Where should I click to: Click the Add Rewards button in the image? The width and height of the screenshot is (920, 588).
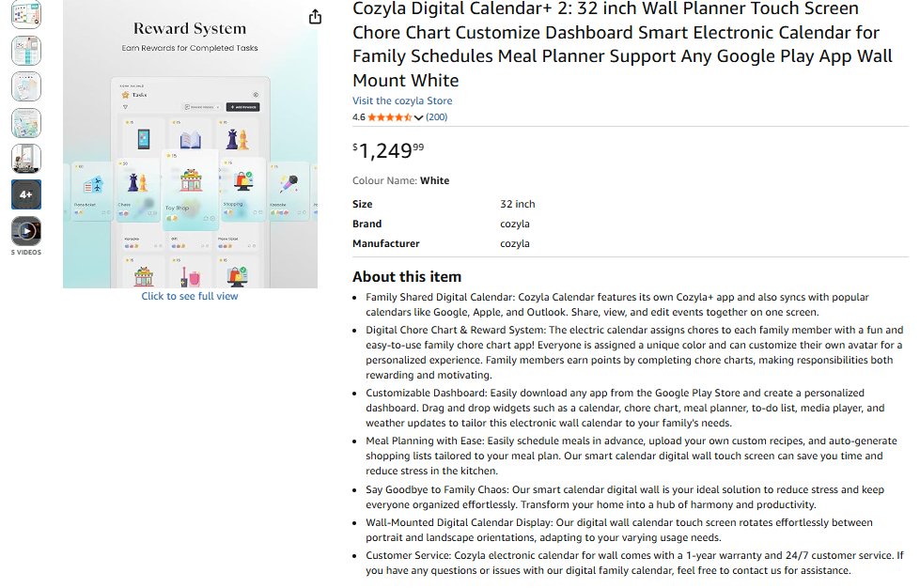pyautogui.click(x=242, y=107)
